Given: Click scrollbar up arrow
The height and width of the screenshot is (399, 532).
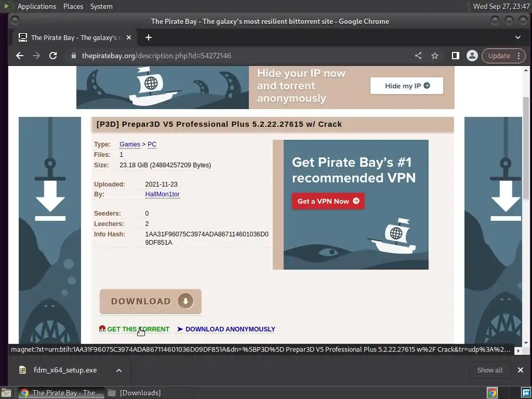Looking at the screenshot, I should tap(526, 70).
